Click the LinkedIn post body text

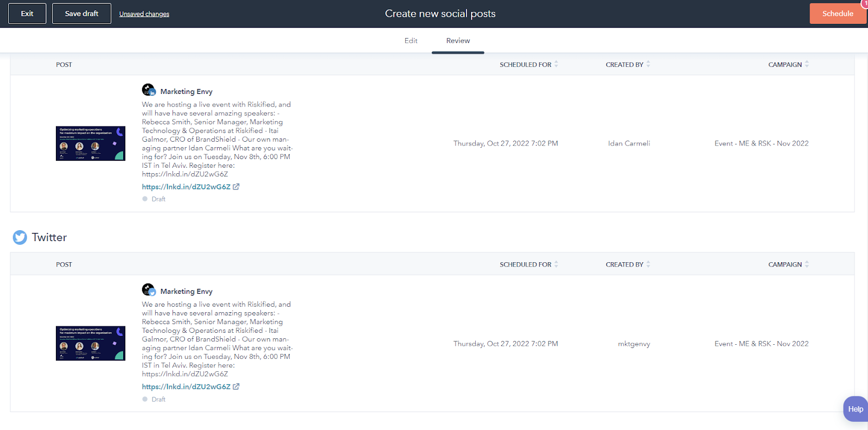tap(217, 139)
